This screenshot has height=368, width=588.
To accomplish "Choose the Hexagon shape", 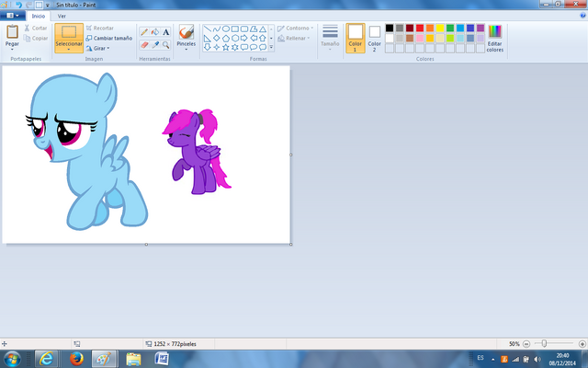I will 235,39.
